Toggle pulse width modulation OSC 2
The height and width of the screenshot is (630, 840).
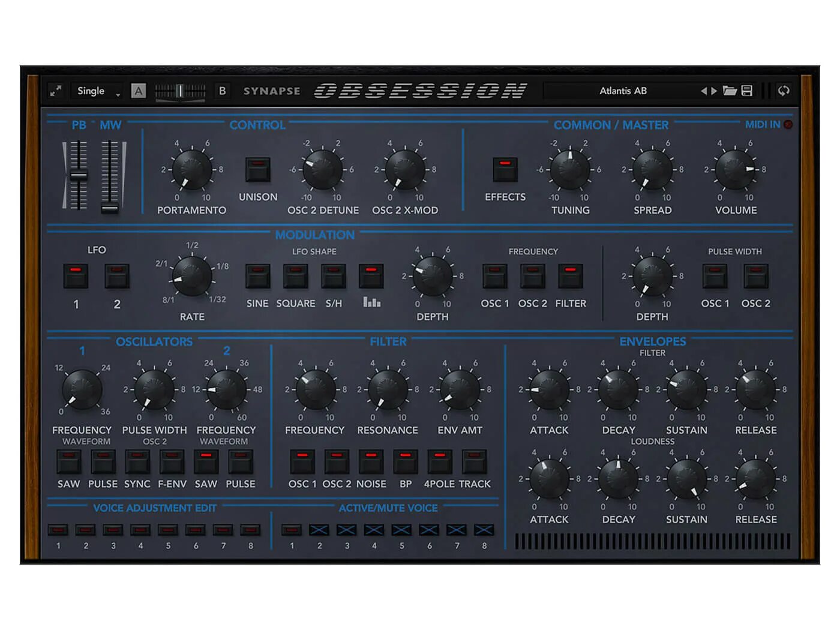(x=756, y=276)
